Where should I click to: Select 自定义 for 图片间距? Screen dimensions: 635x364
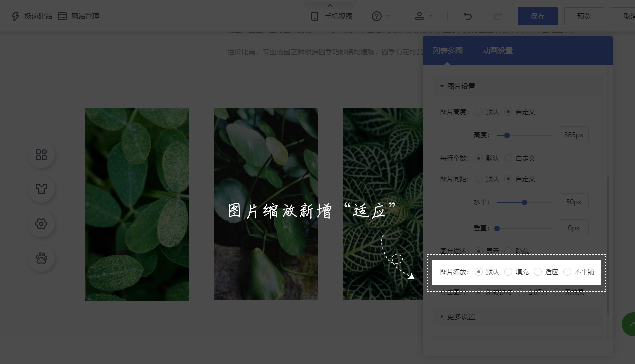pyautogui.click(x=509, y=179)
